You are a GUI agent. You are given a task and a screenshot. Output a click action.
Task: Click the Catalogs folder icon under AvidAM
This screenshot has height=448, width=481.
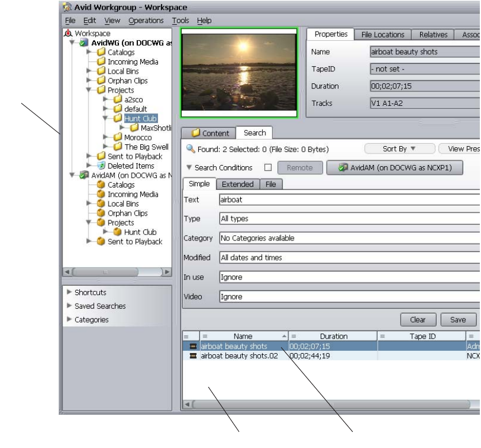101,185
